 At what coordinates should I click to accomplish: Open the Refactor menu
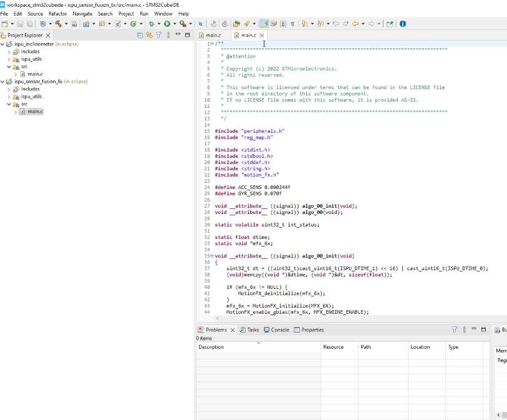[57, 14]
